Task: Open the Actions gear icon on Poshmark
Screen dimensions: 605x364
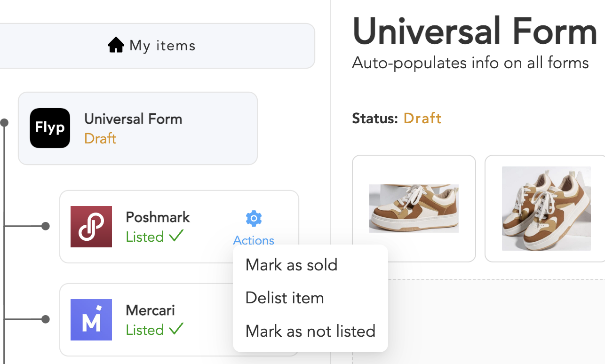Action: [x=253, y=218]
